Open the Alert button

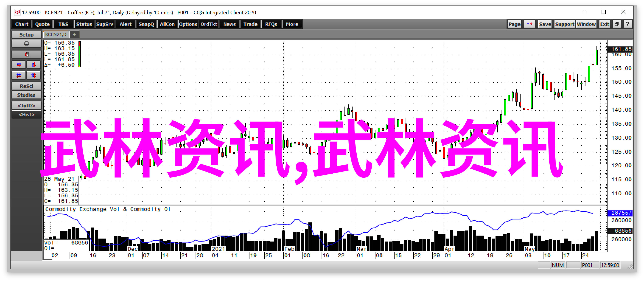[126, 24]
